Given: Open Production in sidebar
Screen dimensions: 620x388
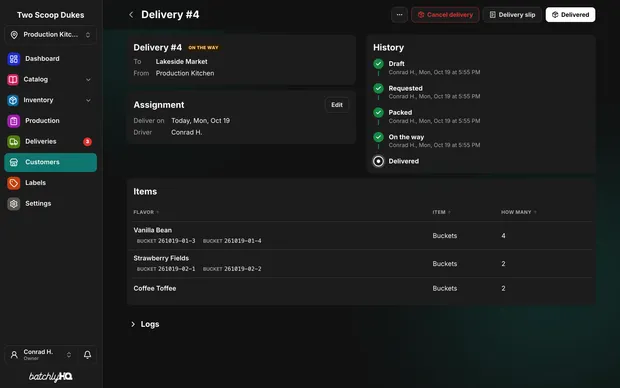Looking at the screenshot, I should (51, 121).
